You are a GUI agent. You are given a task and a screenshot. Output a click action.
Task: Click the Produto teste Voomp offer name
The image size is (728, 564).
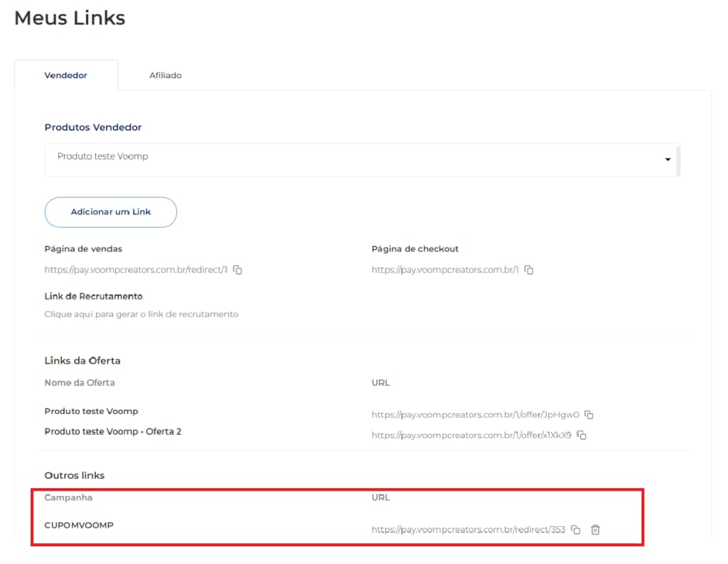point(91,411)
